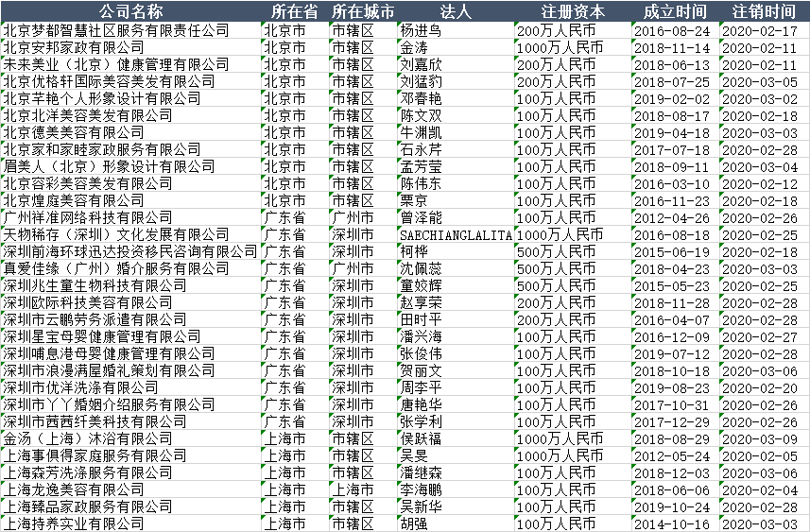The height and width of the screenshot is (532, 810).
Task: Select cell 北京容彩美容美发有限公司
Action: coord(130,183)
